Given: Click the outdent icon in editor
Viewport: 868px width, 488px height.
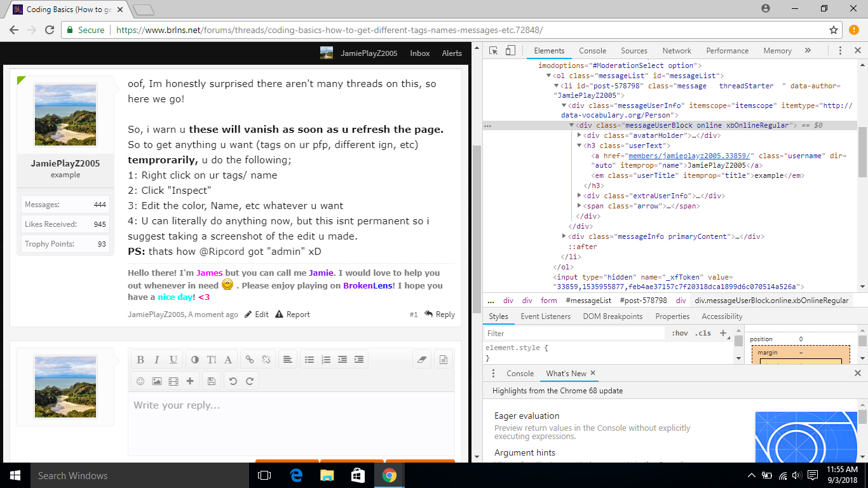Looking at the screenshot, I should point(342,360).
